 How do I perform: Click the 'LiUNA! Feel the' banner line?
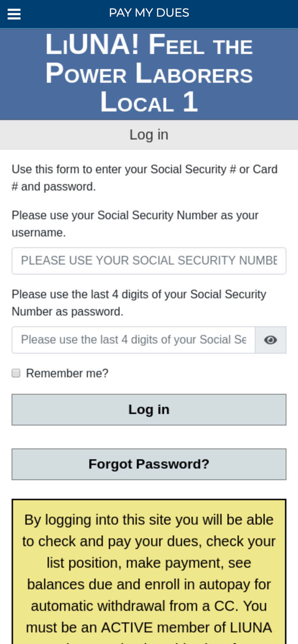click(149, 45)
